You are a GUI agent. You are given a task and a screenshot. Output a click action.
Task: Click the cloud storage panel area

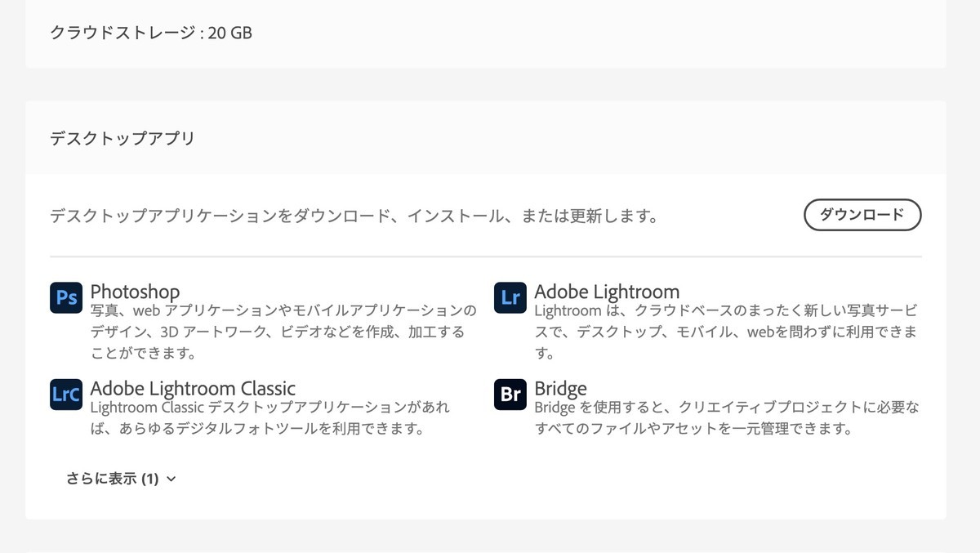tap(486, 33)
